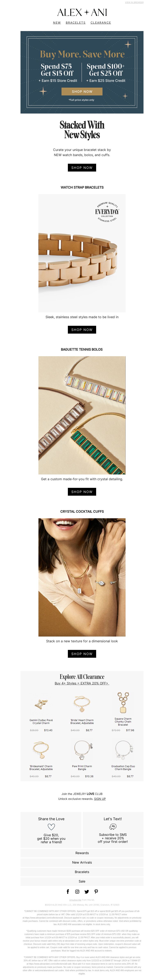The height and width of the screenshot is (980, 164).
Task: Open the BRACELETS navigation link
Action: tap(76, 23)
